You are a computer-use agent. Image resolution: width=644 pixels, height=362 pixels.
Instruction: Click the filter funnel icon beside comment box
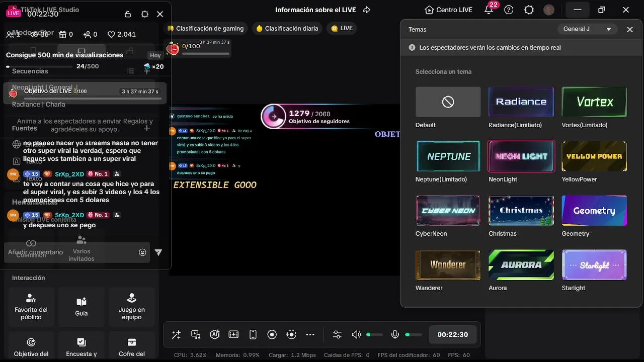point(158,252)
